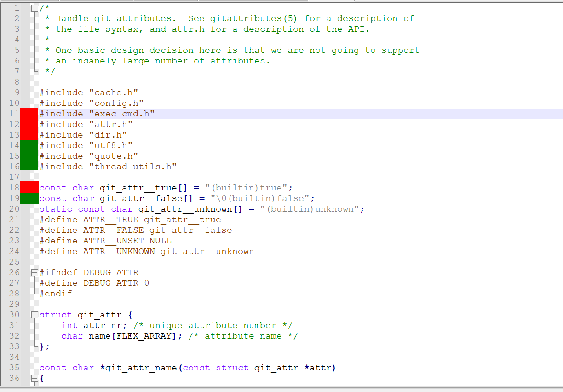
Task: Select line via line number 11
Action: coord(14,114)
